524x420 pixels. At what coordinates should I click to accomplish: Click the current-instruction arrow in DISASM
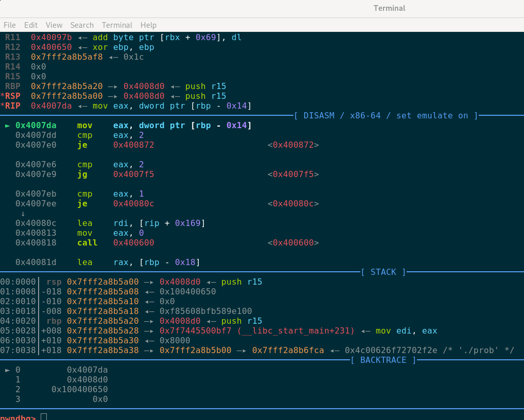pyautogui.click(x=8, y=126)
